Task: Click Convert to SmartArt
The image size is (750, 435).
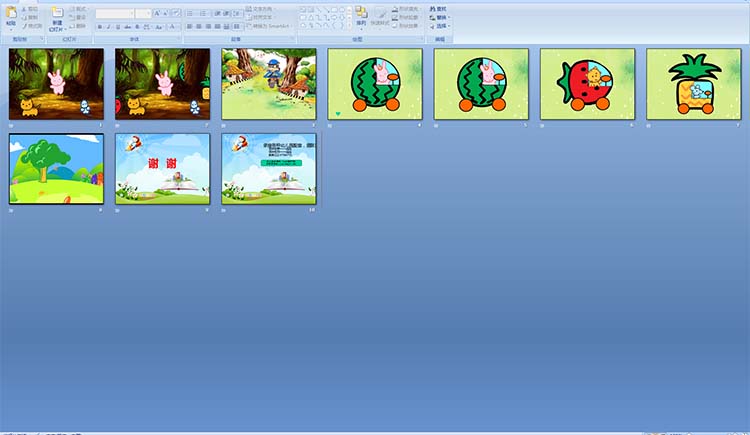Action: [x=269, y=26]
